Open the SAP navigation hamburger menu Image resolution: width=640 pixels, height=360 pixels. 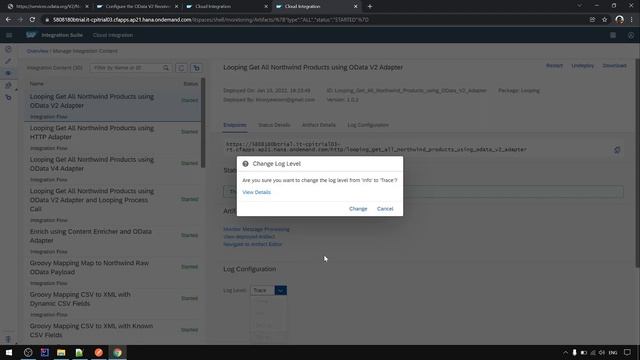click(9, 35)
